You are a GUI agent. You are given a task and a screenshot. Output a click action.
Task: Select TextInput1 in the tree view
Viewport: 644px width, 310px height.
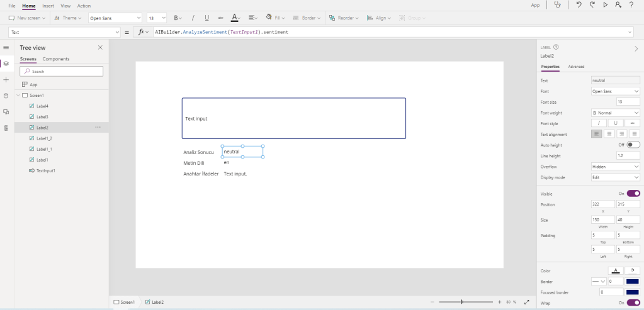pos(45,170)
